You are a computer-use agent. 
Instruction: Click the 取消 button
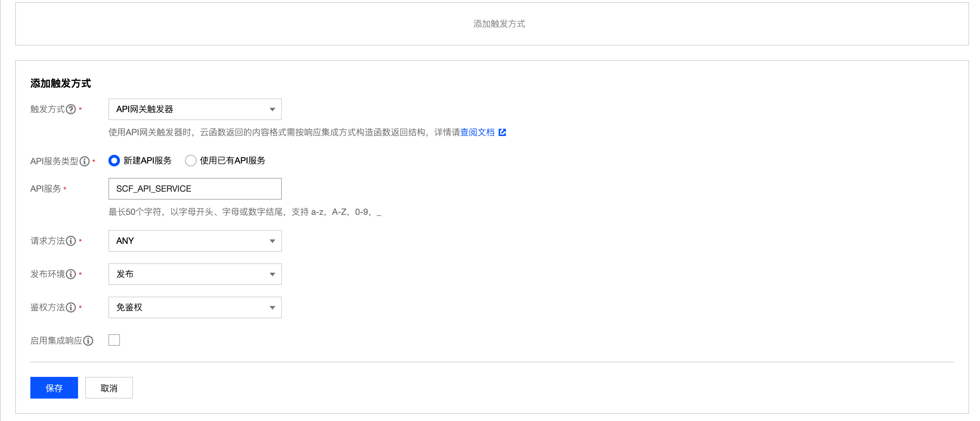109,388
